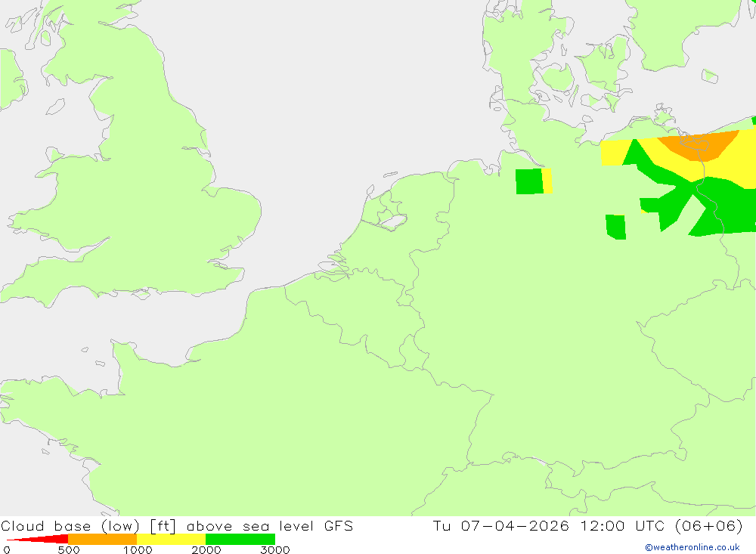
Task: Click the legend label '0'
Action: click(6, 549)
